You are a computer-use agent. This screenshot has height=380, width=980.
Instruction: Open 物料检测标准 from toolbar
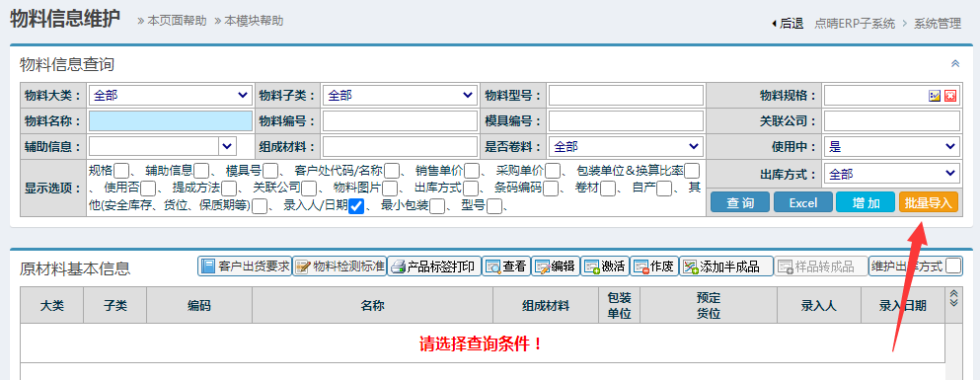point(339,266)
